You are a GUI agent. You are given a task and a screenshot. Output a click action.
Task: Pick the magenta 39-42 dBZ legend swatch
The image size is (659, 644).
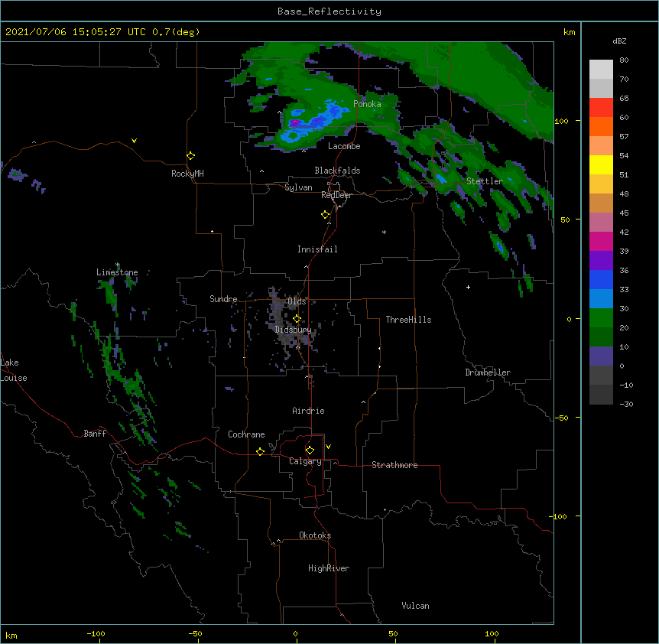click(x=601, y=241)
